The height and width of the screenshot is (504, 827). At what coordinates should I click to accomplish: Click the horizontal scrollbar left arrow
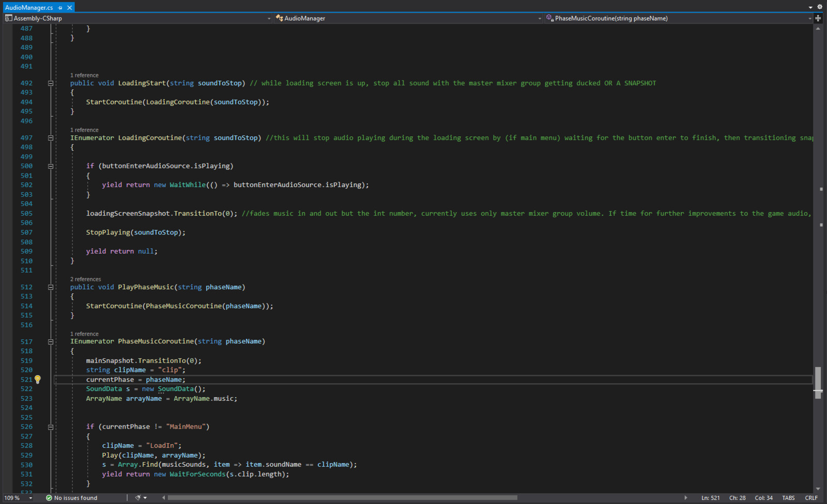pyautogui.click(x=164, y=498)
